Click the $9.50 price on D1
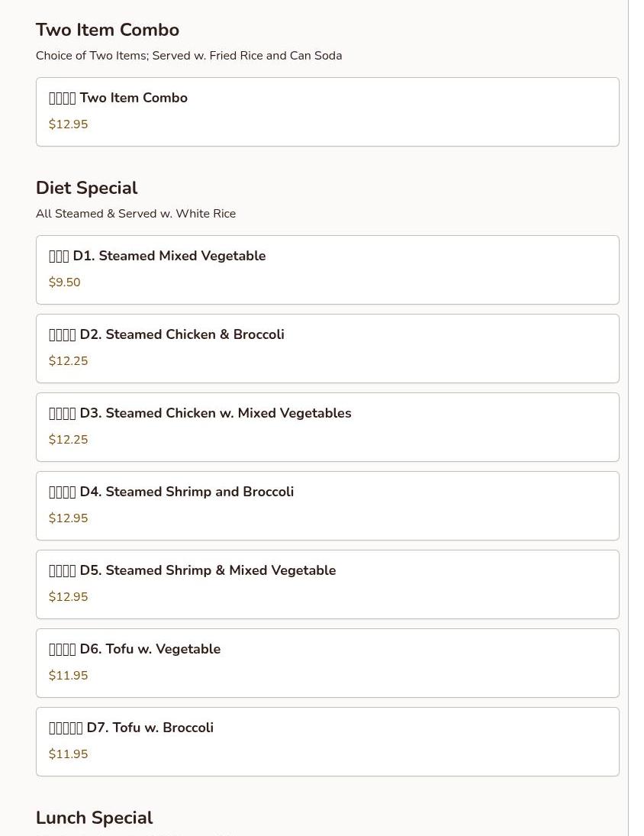This screenshot has height=836, width=644. (64, 282)
